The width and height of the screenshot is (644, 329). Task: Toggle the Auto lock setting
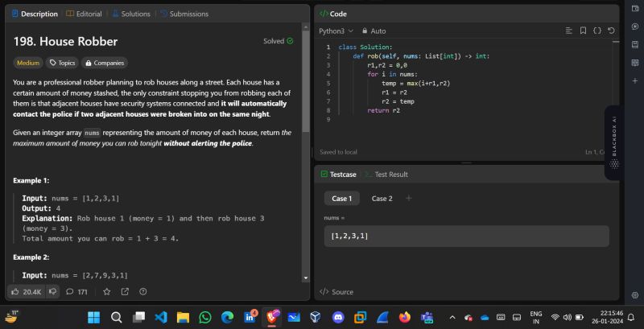coord(374,31)
